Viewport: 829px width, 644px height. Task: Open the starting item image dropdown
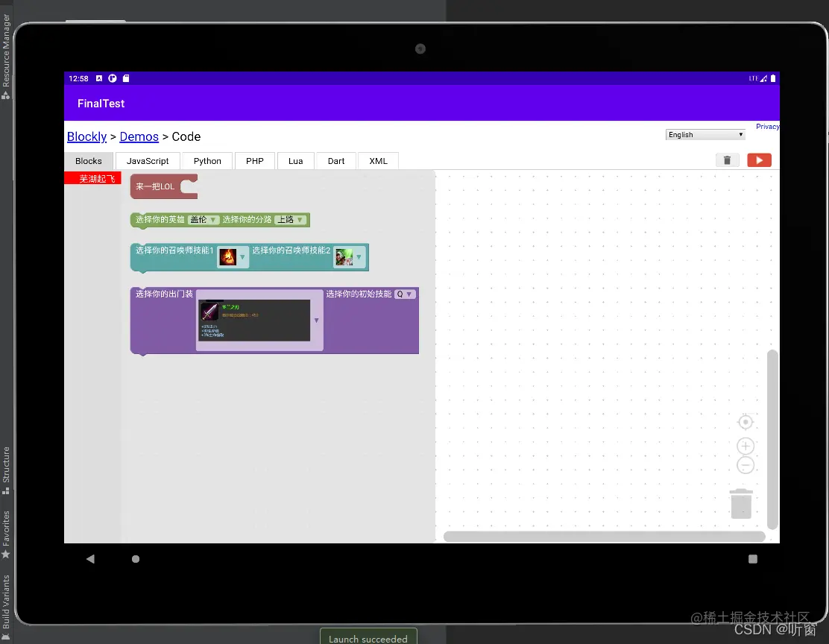[x=259, y=320]
